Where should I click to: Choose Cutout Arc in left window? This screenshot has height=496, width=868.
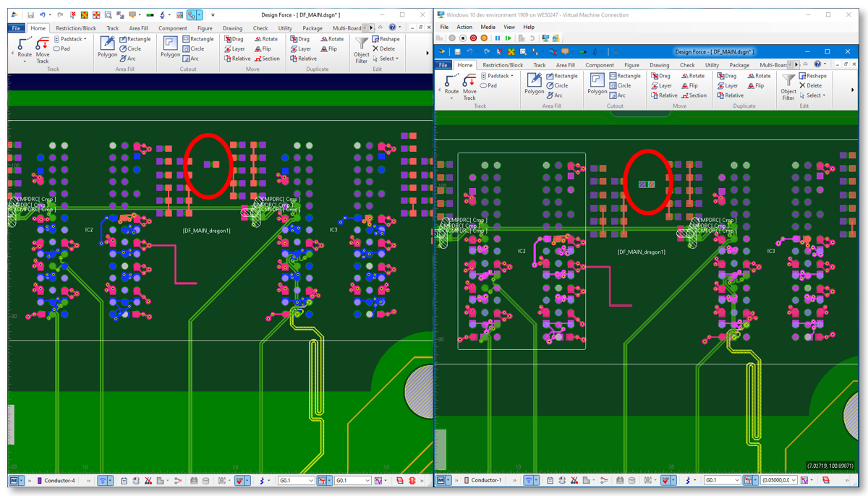[x=190, y=59]
